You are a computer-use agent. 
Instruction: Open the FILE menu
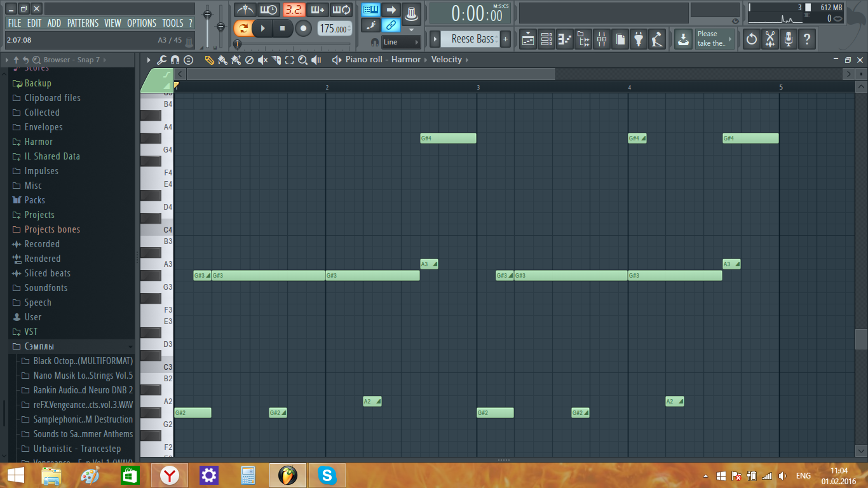pos(15,23)
